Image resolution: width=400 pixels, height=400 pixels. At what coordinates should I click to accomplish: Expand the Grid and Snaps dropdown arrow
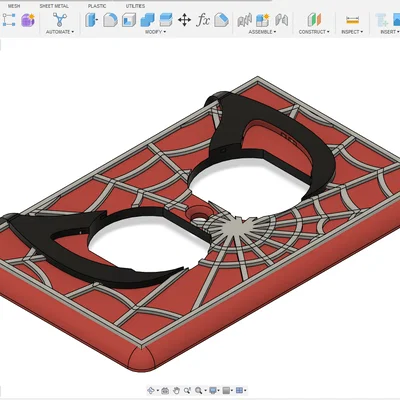click(232, 390)
